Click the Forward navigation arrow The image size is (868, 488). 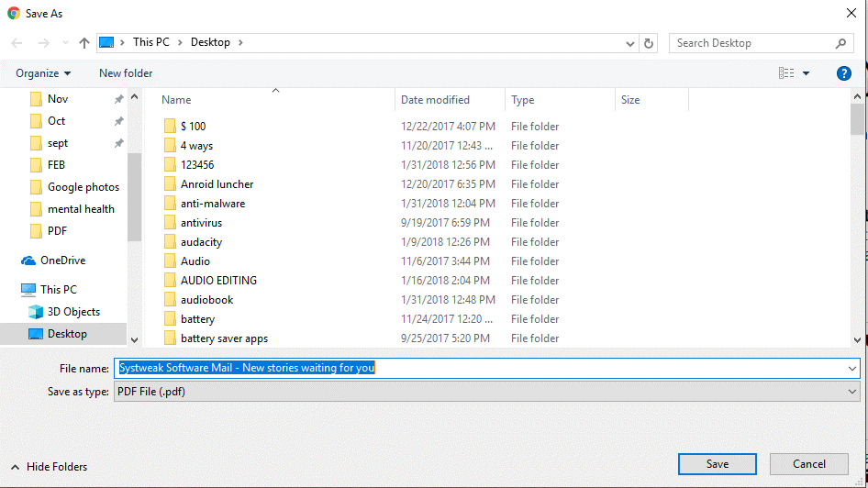(x=43, y=42)
